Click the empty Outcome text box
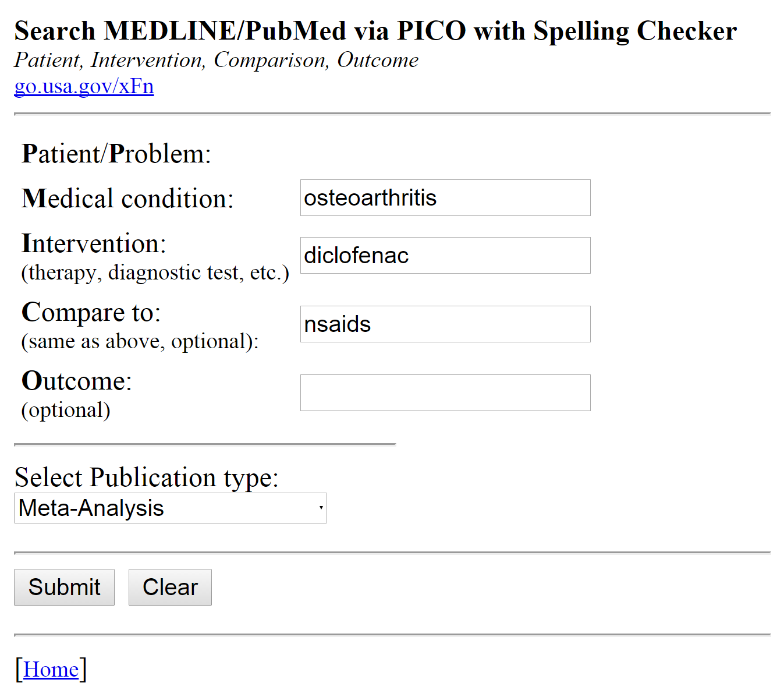The height and width of the screenshot is (697, 784). 445,393
